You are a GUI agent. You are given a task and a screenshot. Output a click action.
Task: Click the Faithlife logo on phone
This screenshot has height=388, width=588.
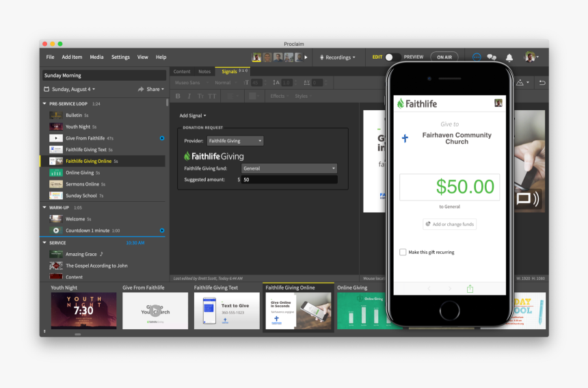(x=417, y=103)
